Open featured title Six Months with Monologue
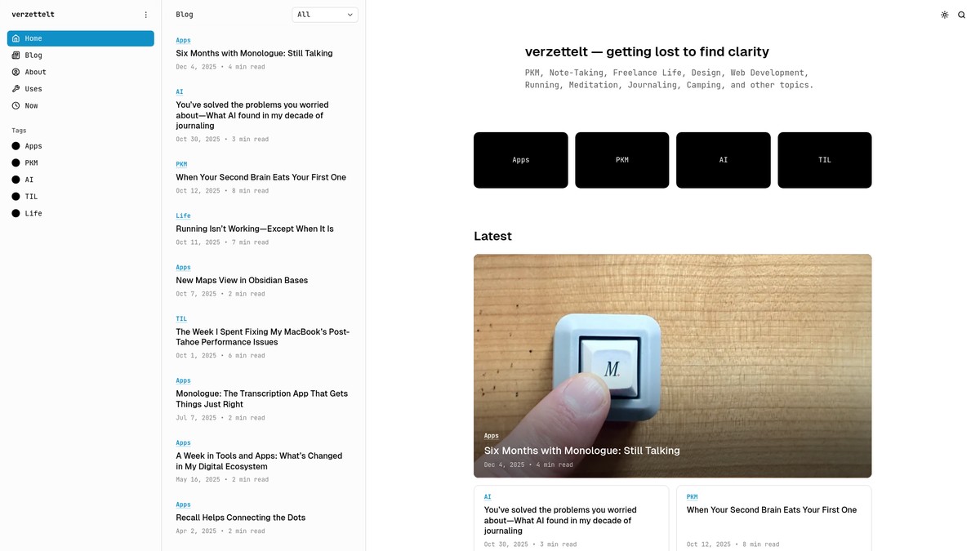The image size is (980, 551). 582,451
